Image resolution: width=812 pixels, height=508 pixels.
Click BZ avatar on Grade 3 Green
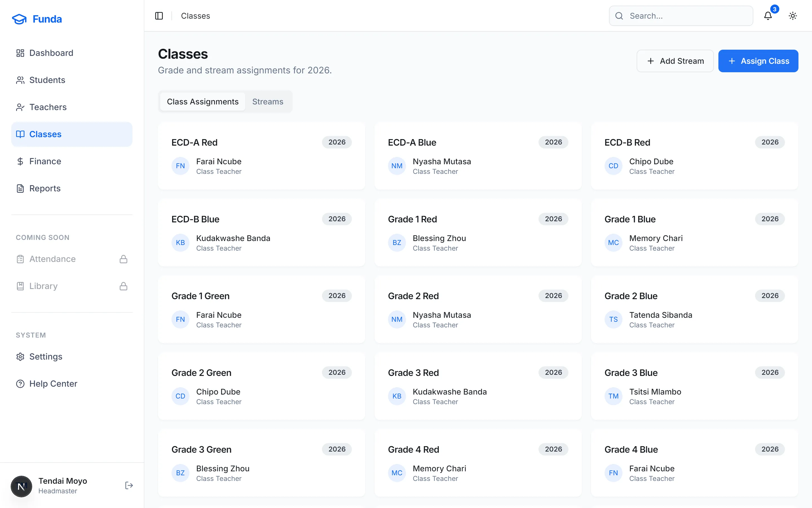[180, 473]
